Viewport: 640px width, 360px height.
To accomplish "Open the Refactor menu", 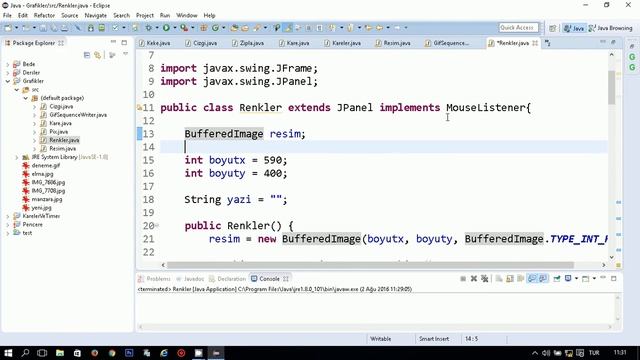I will pos(44,16).
